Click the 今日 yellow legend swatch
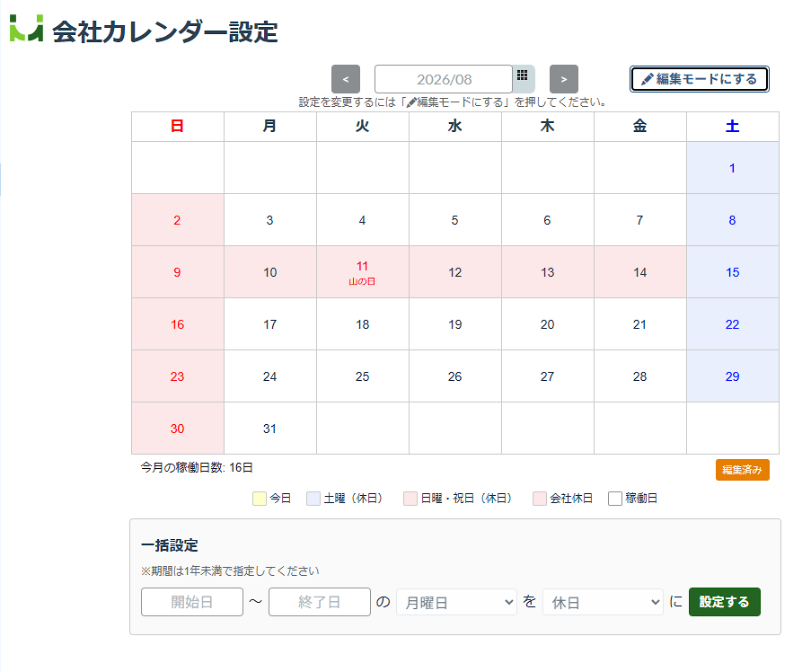811x672 pixels. [x=260, y=499]
